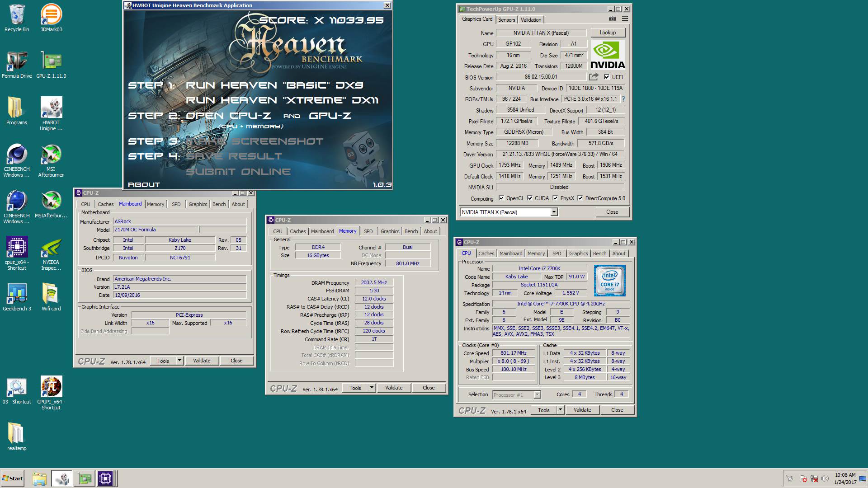Click the Intel Core i7 logo in CPU-Z
This screenshot has height=488, width=868.
(x=609, y=281)
